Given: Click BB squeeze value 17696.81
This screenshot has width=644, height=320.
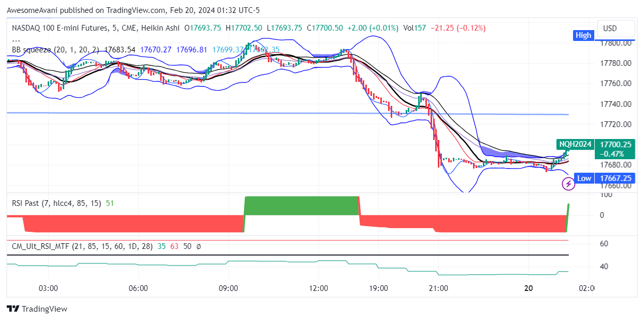Looking at the screenshot, I should coord(192,50).
